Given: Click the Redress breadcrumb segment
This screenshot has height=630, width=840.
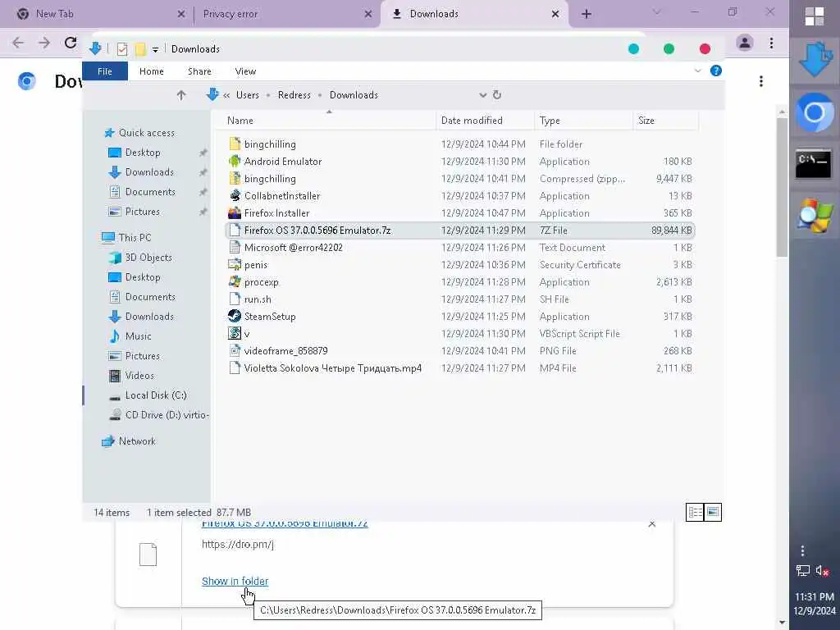Looking at the screenshot, I should (294, 95).
